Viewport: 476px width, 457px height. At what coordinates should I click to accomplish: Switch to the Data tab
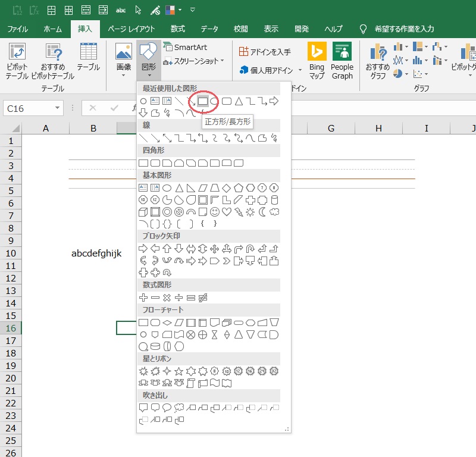(209, 29)
